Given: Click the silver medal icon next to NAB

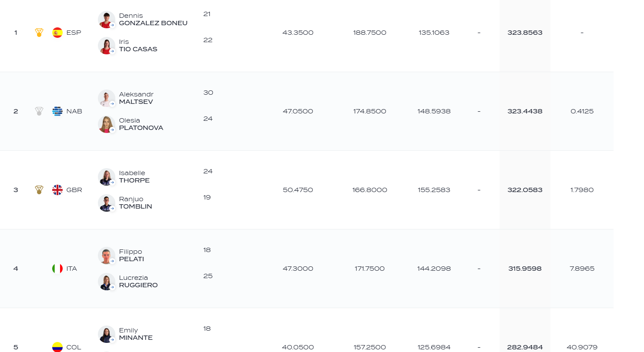Looking at the screenshot, I should (x=39, y=111).
